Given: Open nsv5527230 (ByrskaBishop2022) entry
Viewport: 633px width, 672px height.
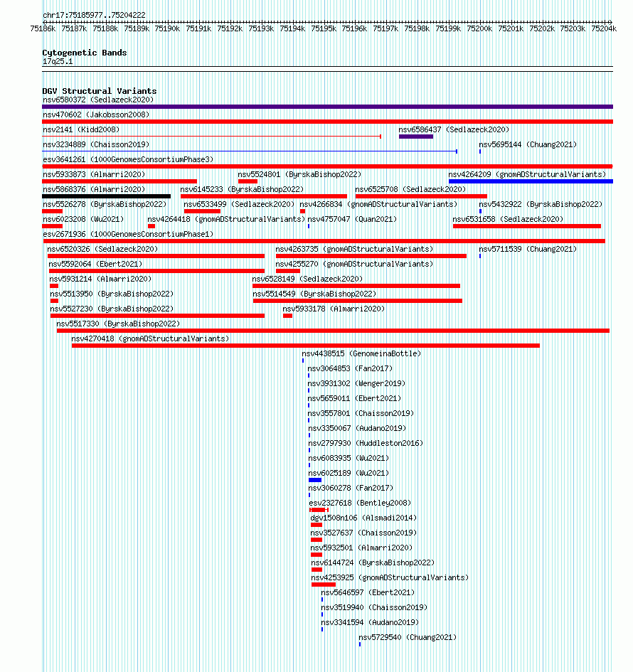Looking at the screenshot, I should pos(112,309).
